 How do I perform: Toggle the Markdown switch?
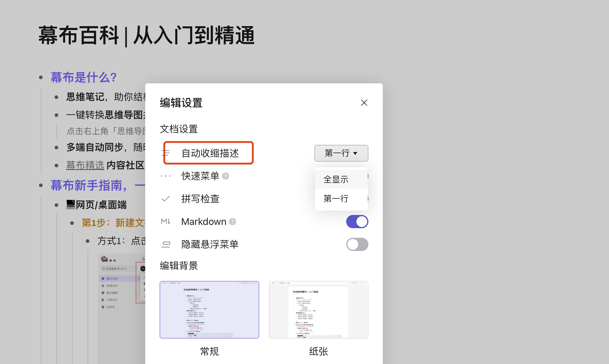click(x=357, y=222)
